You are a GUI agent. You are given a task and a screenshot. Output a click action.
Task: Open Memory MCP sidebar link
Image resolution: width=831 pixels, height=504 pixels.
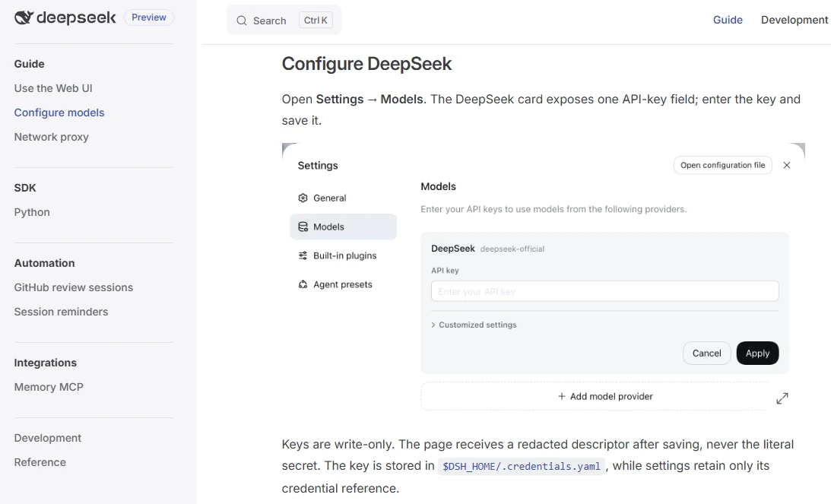coord(49,387)
